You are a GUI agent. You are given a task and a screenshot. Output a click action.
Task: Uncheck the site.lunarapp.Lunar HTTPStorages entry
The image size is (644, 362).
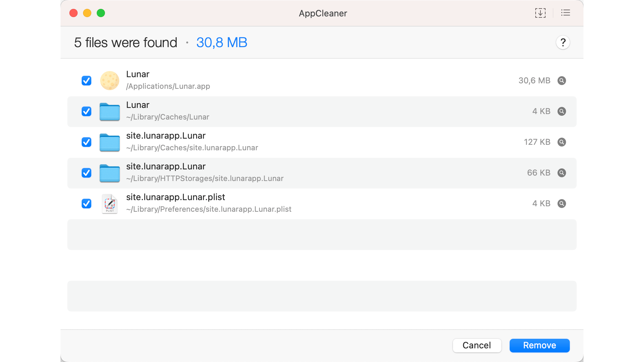click(86, 173)
